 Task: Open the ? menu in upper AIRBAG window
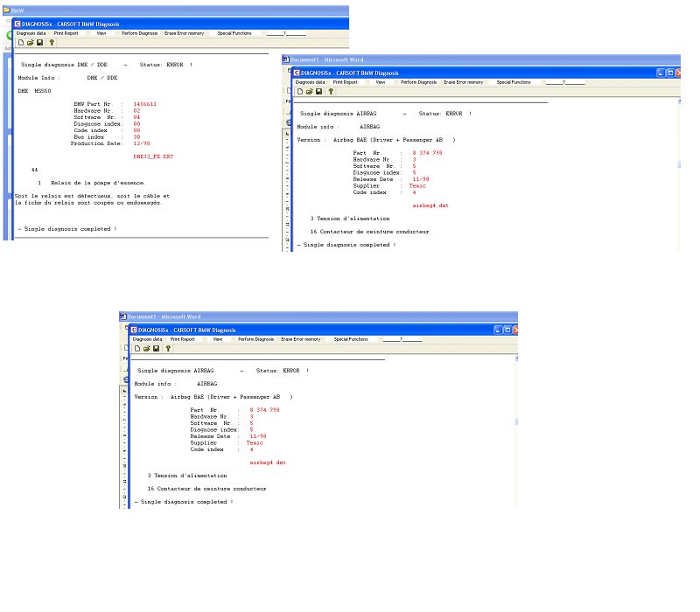pos(564,82)
